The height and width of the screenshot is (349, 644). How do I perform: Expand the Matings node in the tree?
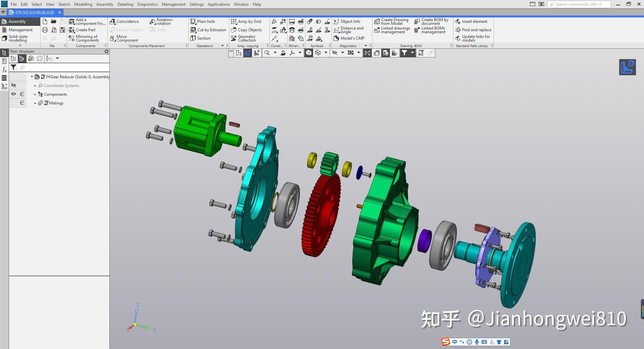pos(35,103)
